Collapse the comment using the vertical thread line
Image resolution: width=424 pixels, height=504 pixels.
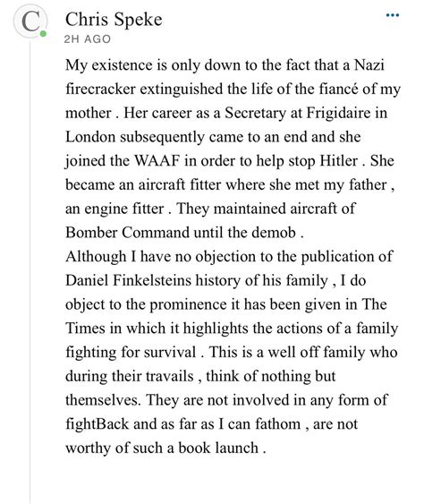(x=30, y=271)
